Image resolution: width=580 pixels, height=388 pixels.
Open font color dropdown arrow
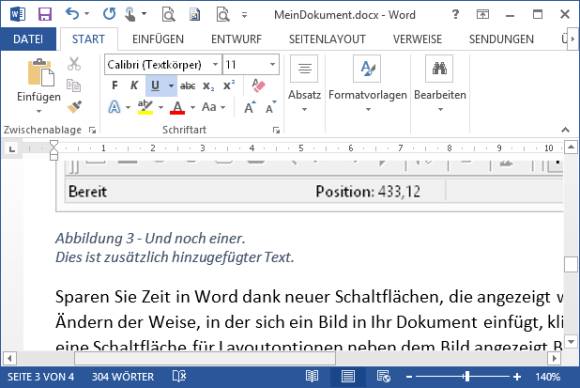tap(193, 107)
